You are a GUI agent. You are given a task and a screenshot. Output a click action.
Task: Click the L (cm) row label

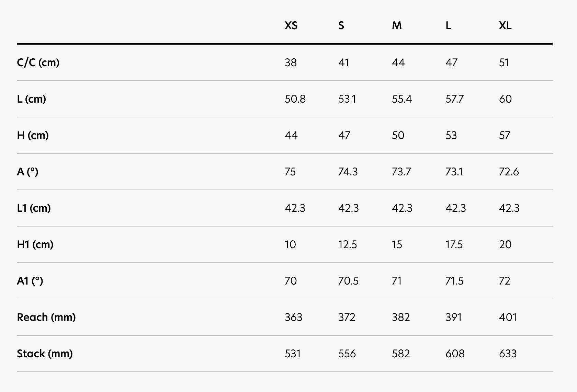tap(31, 99)
